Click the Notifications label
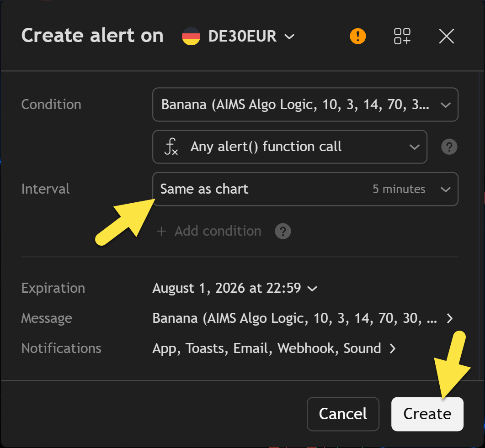The image size is (485, 448). coord(61,348)
